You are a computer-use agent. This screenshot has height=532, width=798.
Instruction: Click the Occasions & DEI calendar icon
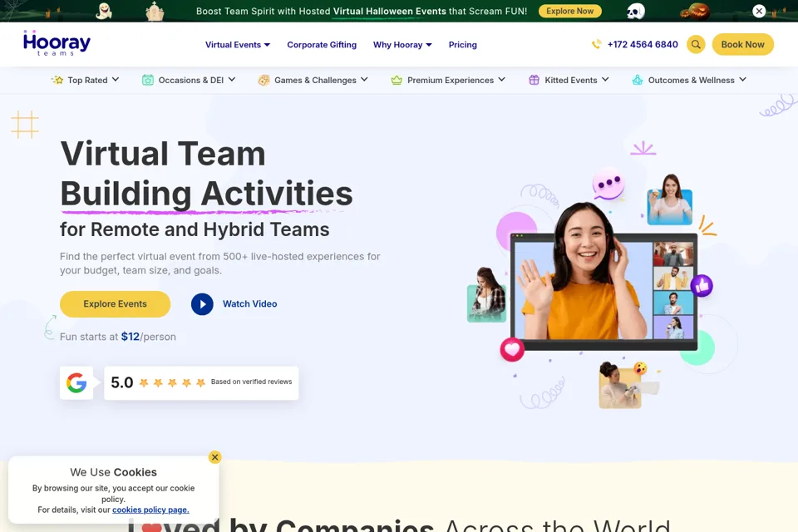tap(148, 80)
